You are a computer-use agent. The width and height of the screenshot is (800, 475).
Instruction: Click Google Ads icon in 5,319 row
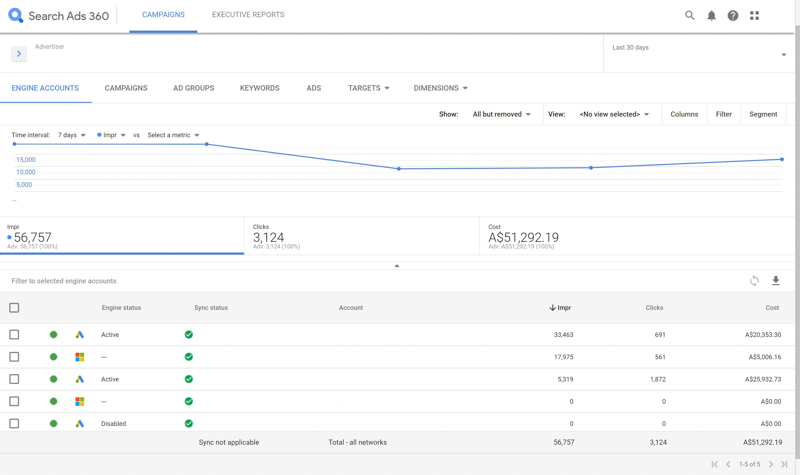80,379
